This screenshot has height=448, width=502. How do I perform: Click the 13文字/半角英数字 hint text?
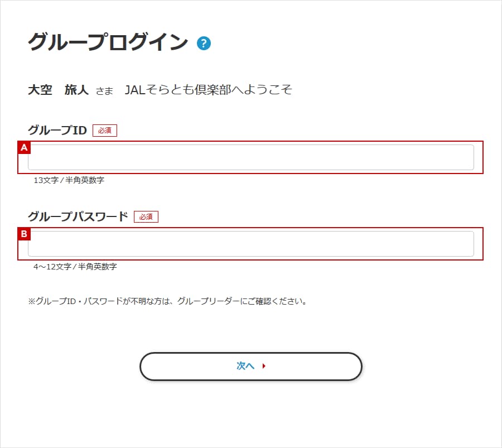click(69, 180)
